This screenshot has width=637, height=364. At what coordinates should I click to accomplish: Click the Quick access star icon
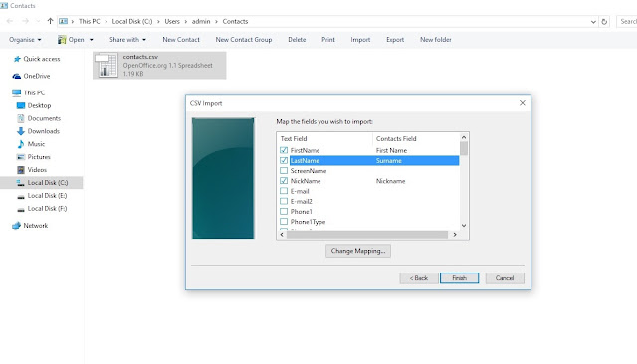pos(17,59)
